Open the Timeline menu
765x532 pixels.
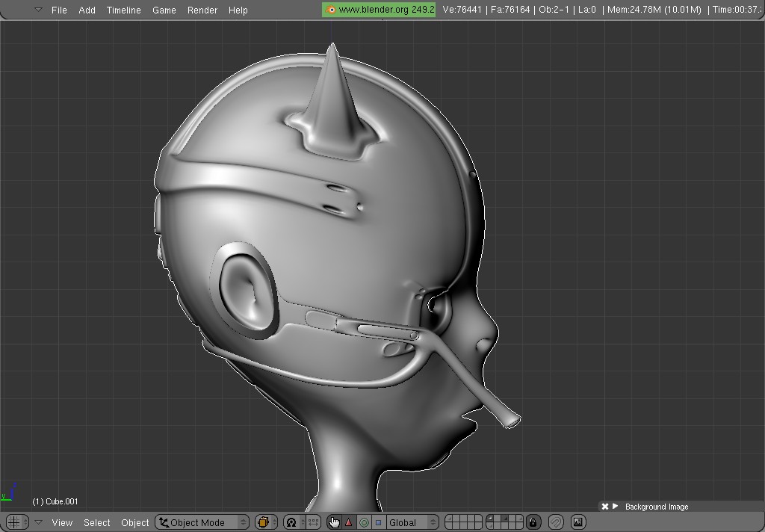[123, 10]
